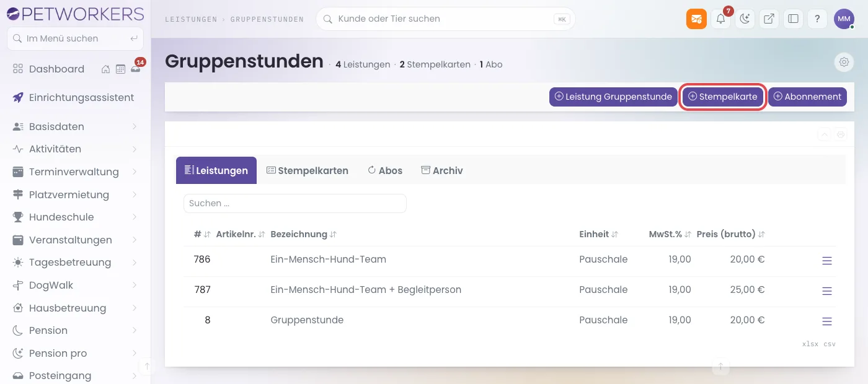Expand the Pension pro menu chevron
Viewport: 868px width, 384px height.
tap(135, 353)
